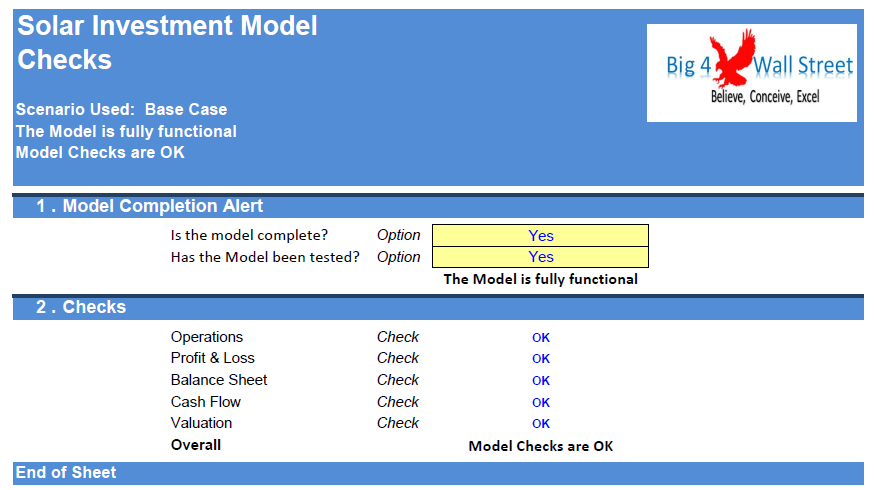This screenshot has height=490, width=874.
Task: Click the 'Overall' bold row label
Action: (196, 445)
